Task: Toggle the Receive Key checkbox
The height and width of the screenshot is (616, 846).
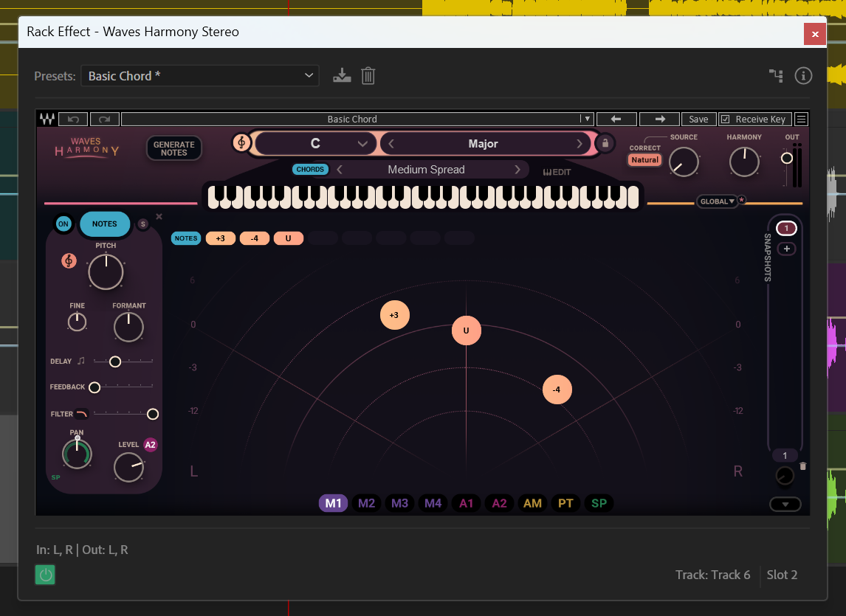Action: pyautogui.click(x=725, y=119)
